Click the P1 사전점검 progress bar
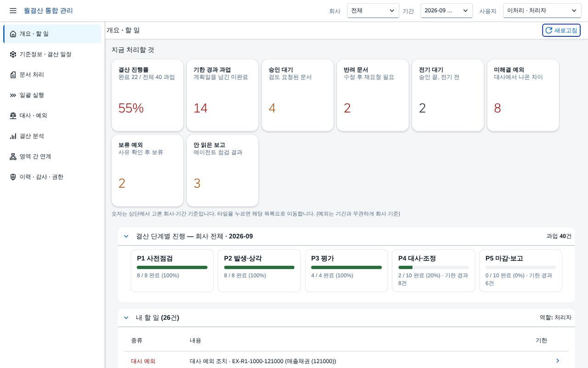Image resolution: width=588 pixels, height=368 pixels. click(x=172, y=267)
